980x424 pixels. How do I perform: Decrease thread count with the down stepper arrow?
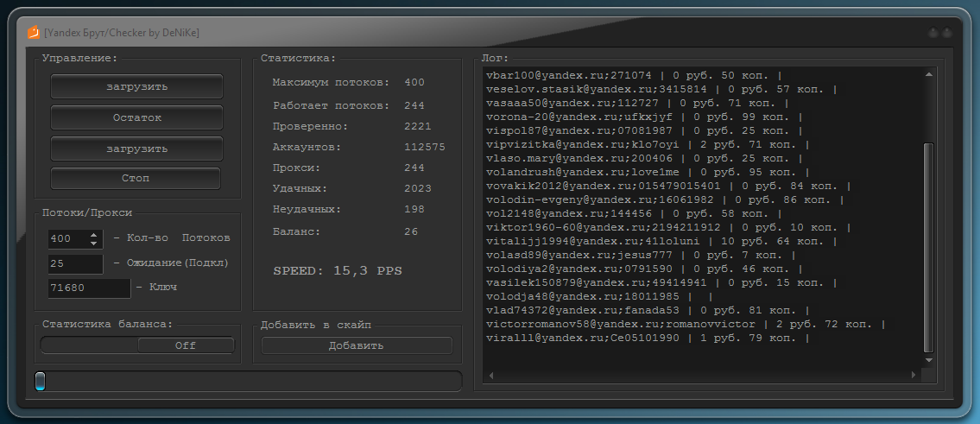point(94,243)
